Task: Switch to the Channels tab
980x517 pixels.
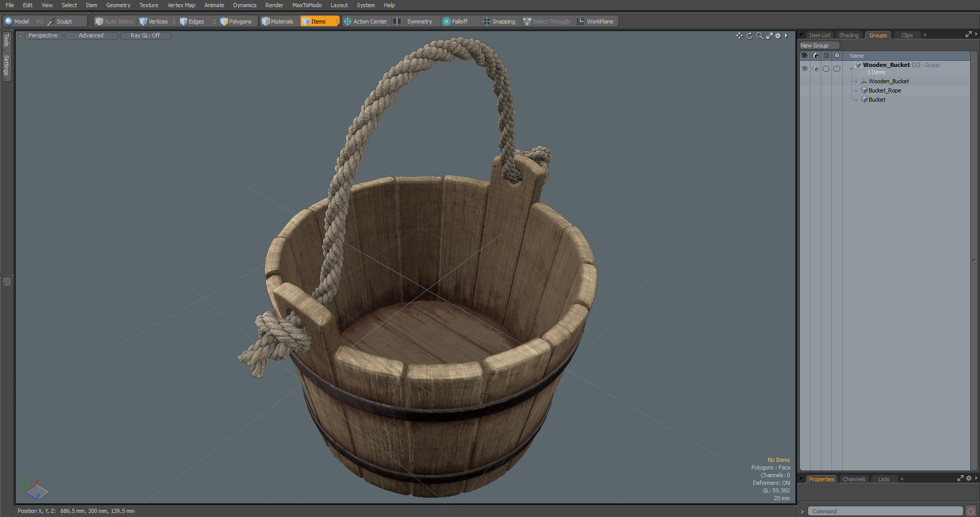Action: coord(854,479)
